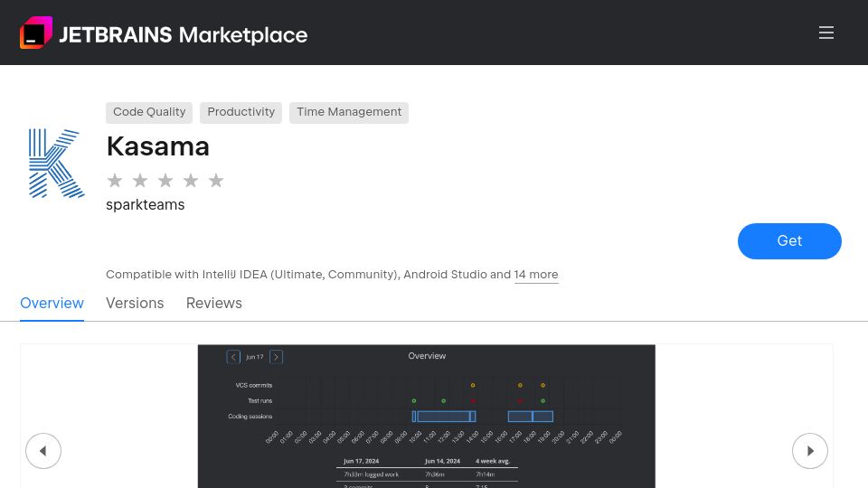Expand the 14 more compatible IDEs link

point(536,275)
